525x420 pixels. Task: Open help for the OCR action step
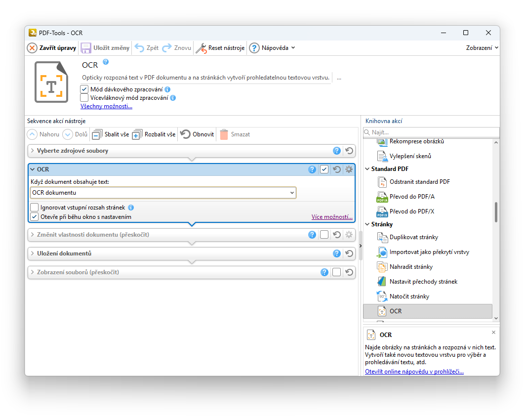pos(312,169)
